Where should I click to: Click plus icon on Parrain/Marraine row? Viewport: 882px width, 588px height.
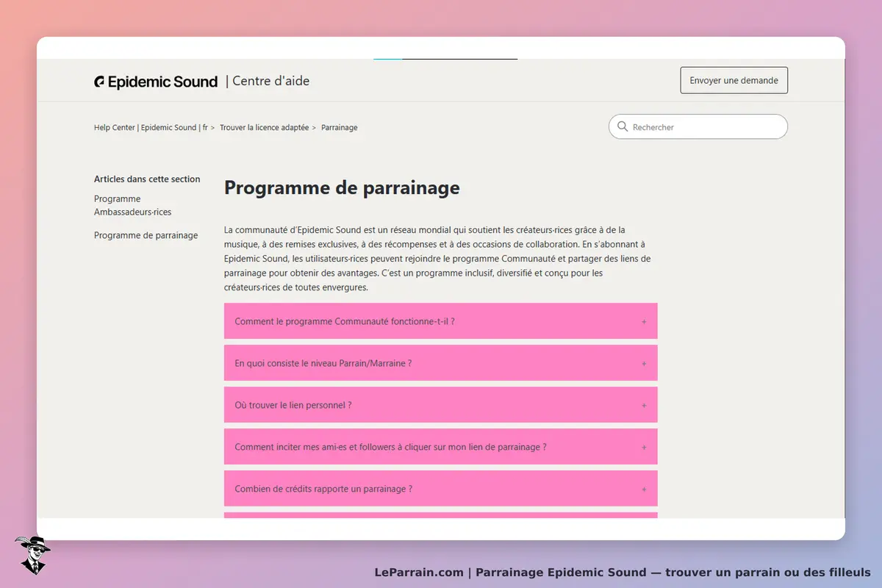coord(644,364)
